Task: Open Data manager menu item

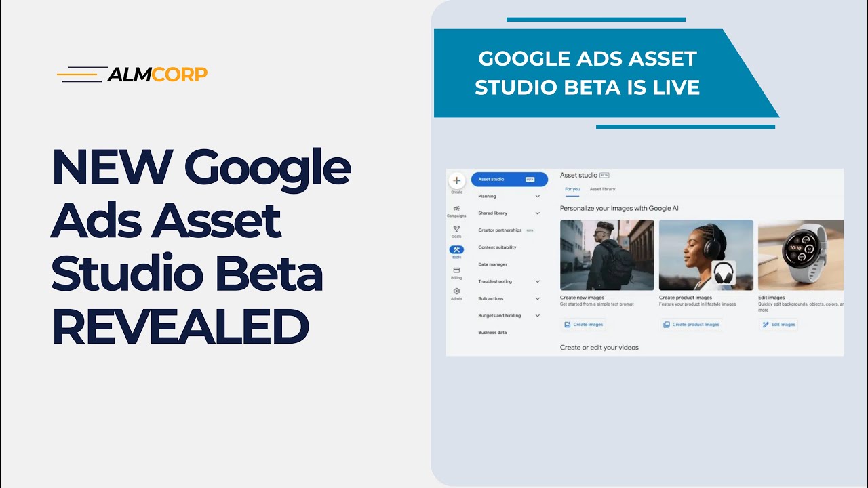Action: (492, 264)
